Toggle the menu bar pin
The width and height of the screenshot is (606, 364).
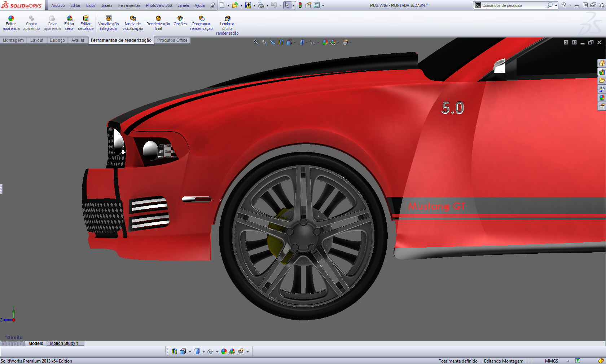coord(212,5)
